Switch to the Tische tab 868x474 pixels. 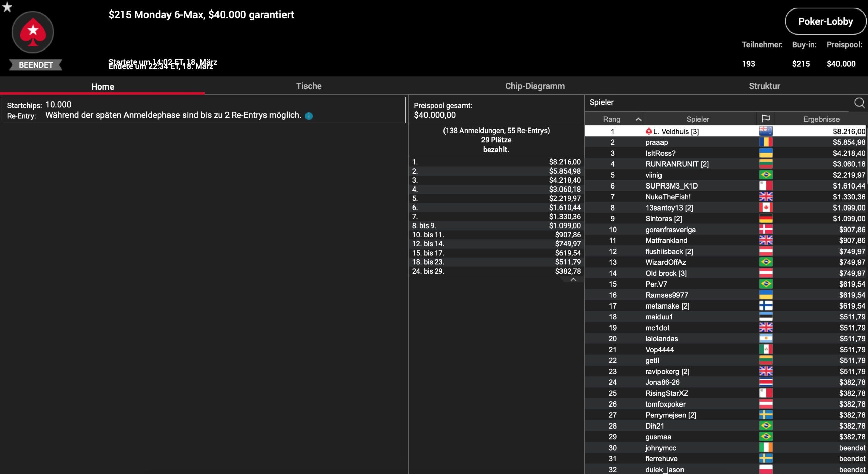[x=309, y=86]
